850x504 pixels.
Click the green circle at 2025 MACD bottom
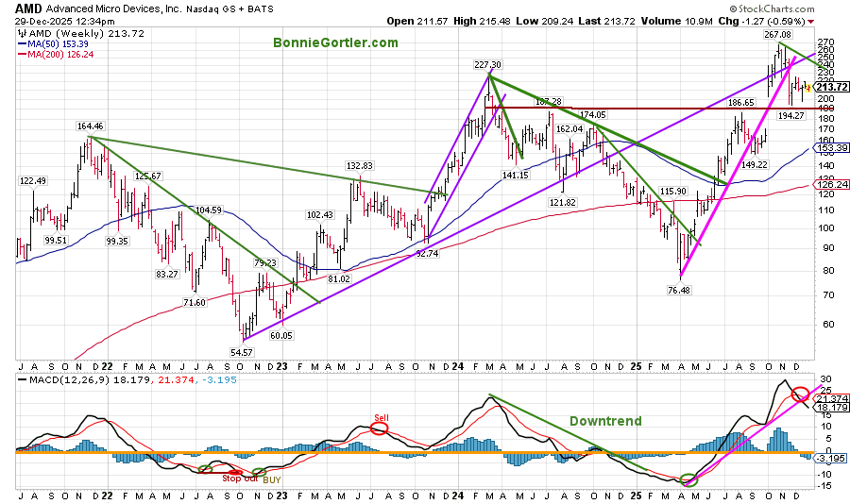coord(689,479)
